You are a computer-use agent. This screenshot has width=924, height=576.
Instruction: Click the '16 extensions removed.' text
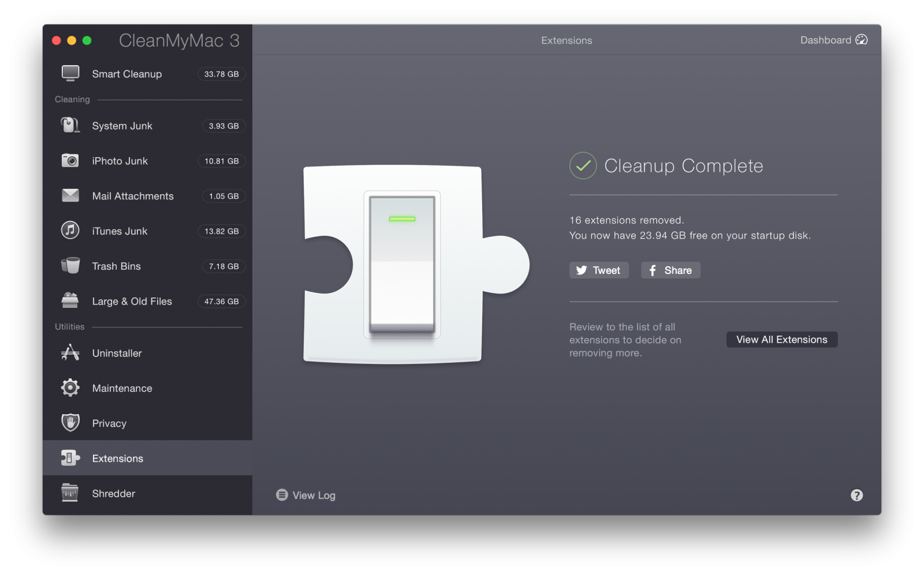tap(627, 220)
